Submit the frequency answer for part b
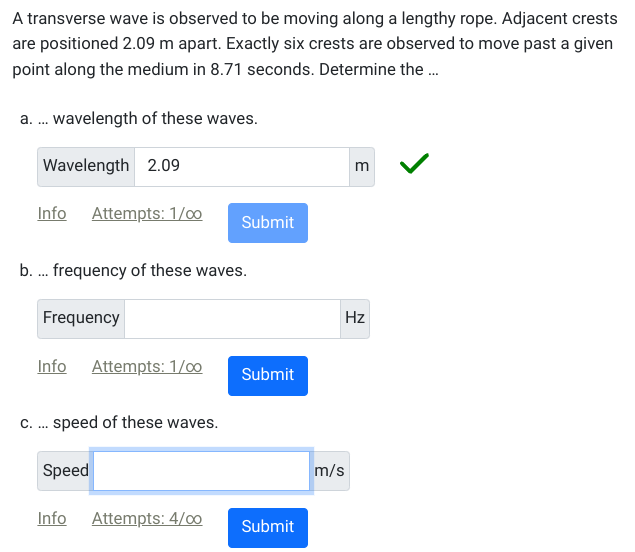Image resolution: width=635 pixels, height=552 pixels. pos(268,375)
